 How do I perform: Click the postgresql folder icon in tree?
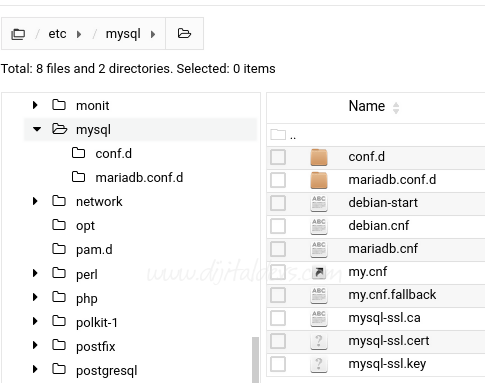pyautogui.click(x=59, y=369)
